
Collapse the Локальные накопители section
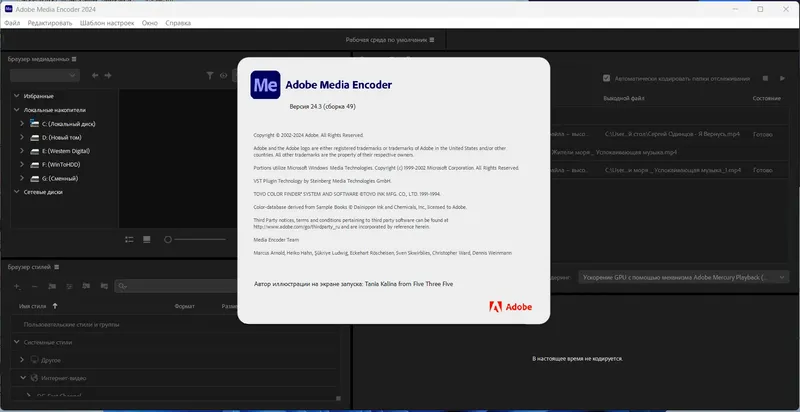coord(17,110)
